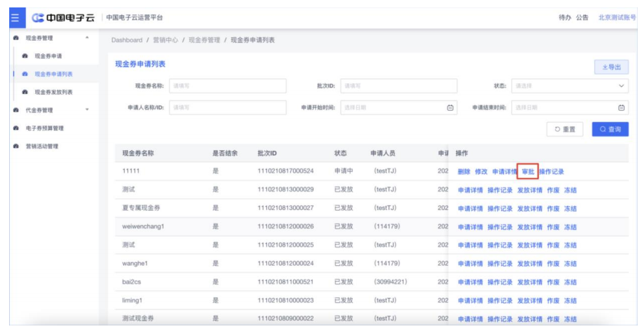This screenshot has height=330, width=644.
Task: Click the icon beside 电子券预算管理
Action: tap(16, 128)
